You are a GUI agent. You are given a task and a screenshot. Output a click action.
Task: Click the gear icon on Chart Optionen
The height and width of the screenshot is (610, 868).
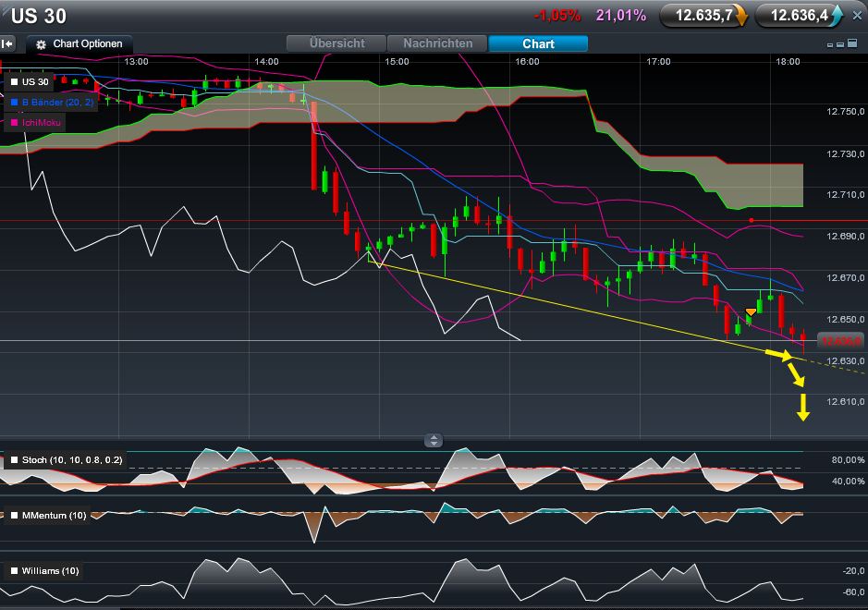39,43
